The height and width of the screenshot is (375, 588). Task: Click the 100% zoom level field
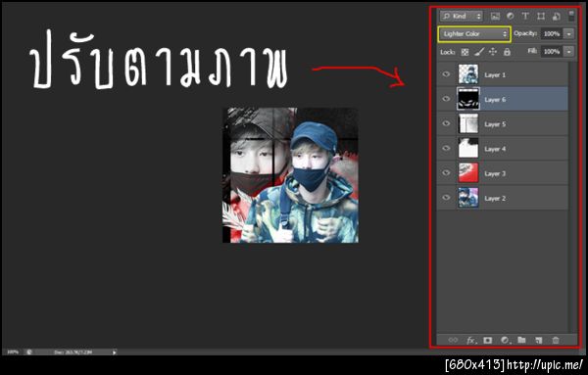coord(13,352)
